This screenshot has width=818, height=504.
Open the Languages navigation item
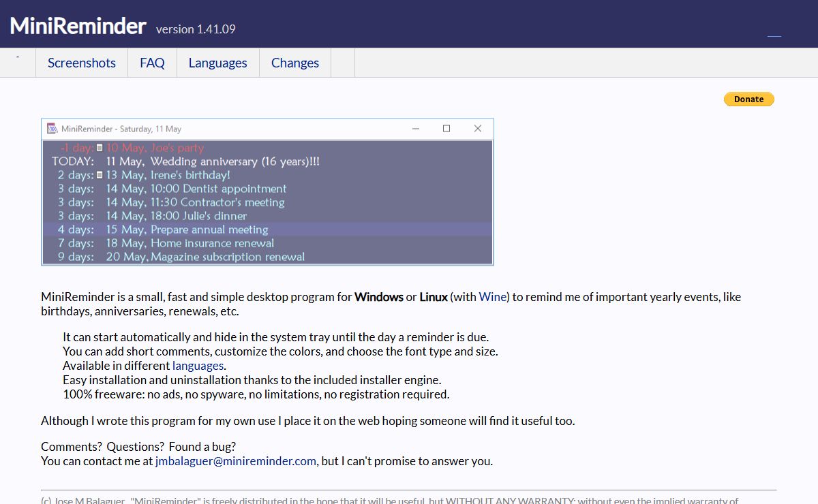217,63
